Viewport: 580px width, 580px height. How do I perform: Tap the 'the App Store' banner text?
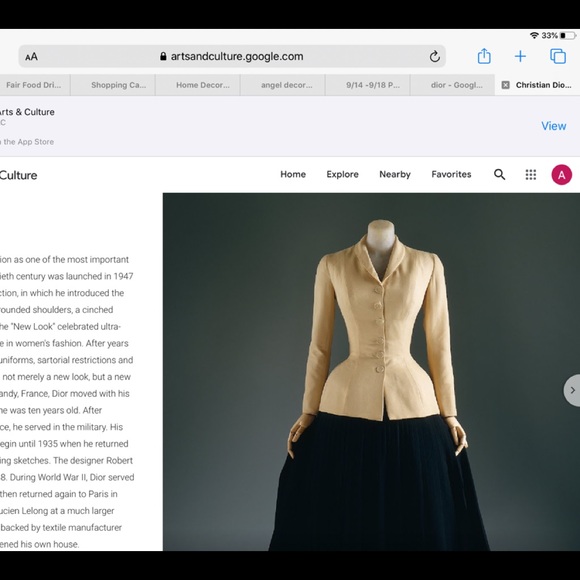(x=27, y=142)
